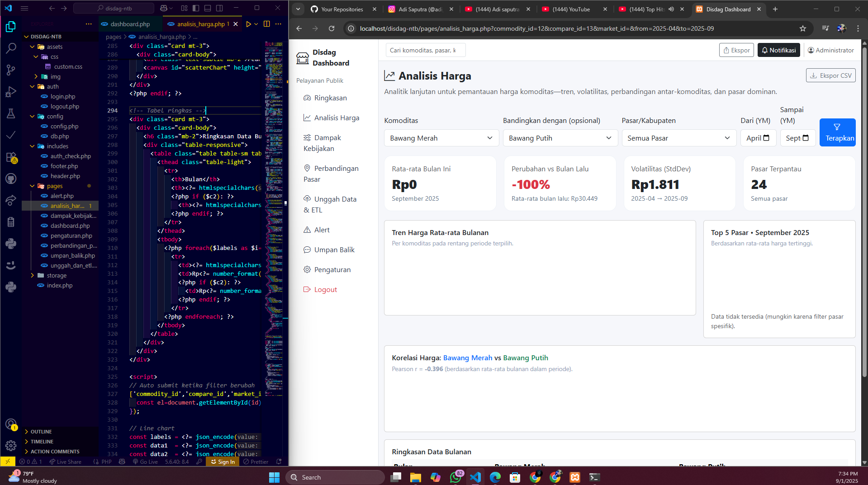The height and width of the screenshot is (485, 868).
Task: Reload the browser page
Action: tap(332, 28)
